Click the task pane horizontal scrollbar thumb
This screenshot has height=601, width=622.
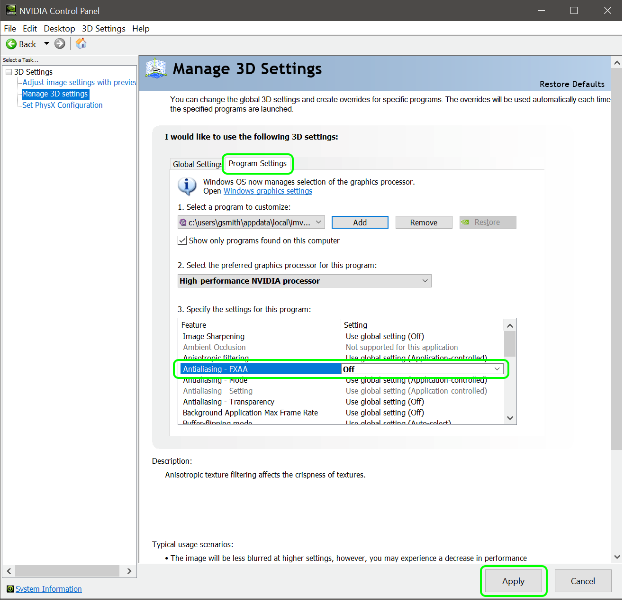point(67,571)
